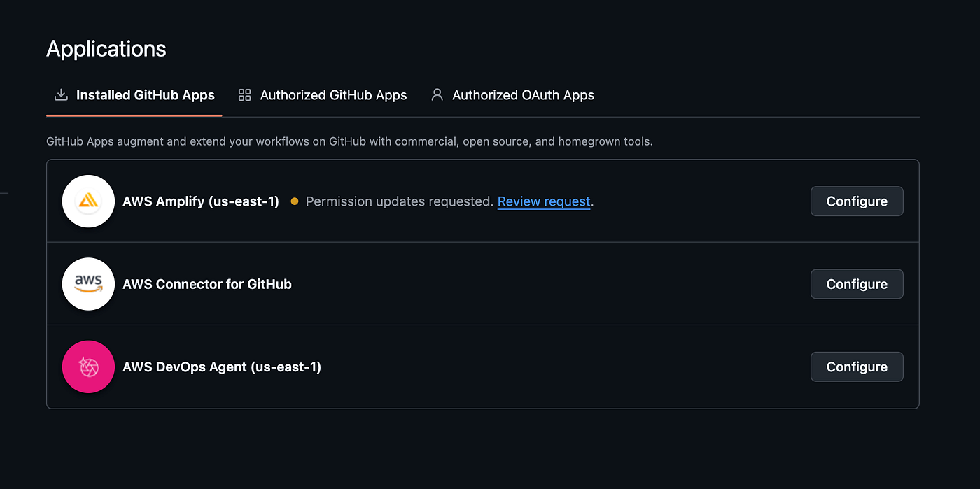The width and height of the screenshot is (980, 489).
Task: Click the person icon beside Authorized OAuth Apps
Action: [437, 94]
